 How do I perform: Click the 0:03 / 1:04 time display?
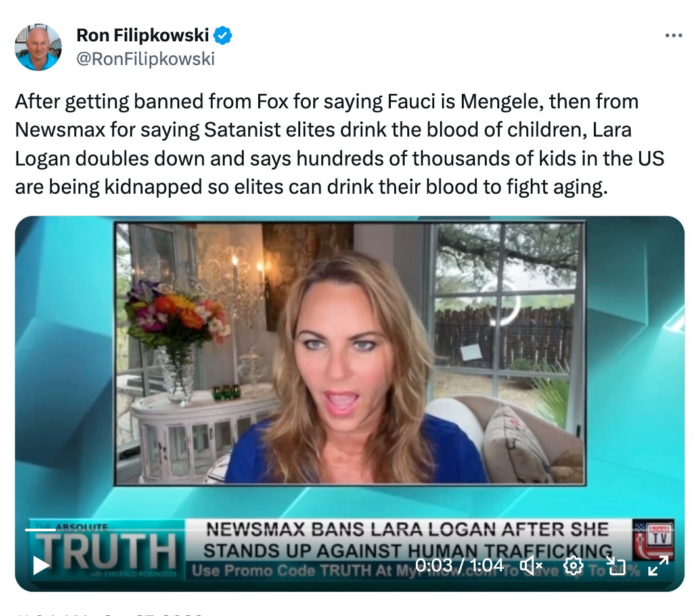pyautogui.click(x=459, y=565)
